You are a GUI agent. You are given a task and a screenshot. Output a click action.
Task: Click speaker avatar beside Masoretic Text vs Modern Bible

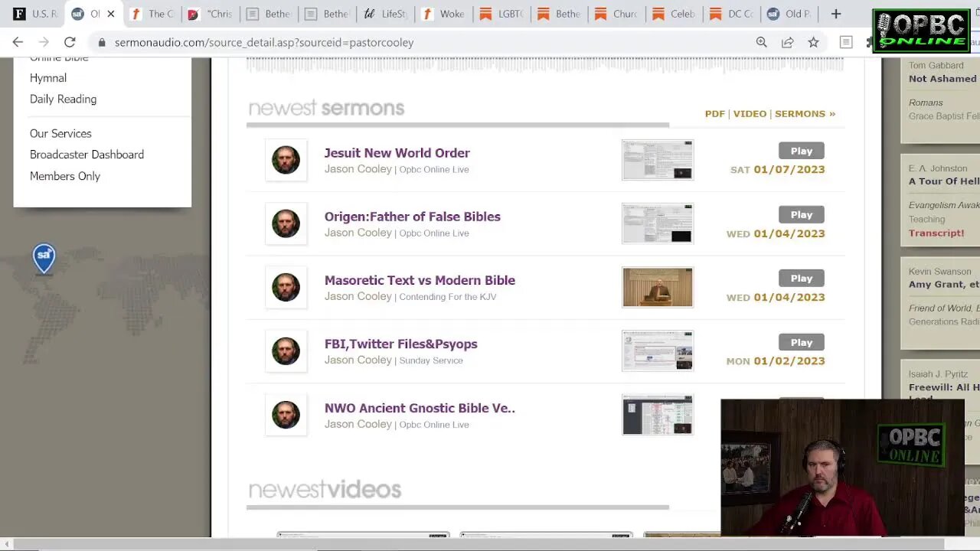coord(286,287)
